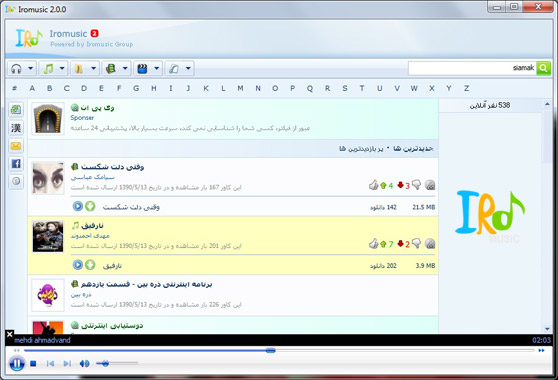The height and width of the screenshot is (380, 558).
Task: Click the list scrollbar down arrow
Action: [x=547, y=329]
